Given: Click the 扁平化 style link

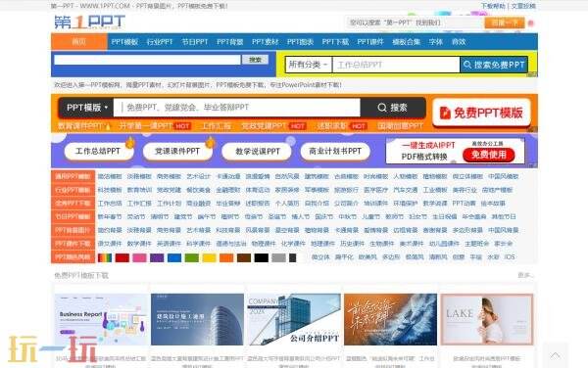Looking at the screenshot, I should pyautogui.click(x=344, y=257).
